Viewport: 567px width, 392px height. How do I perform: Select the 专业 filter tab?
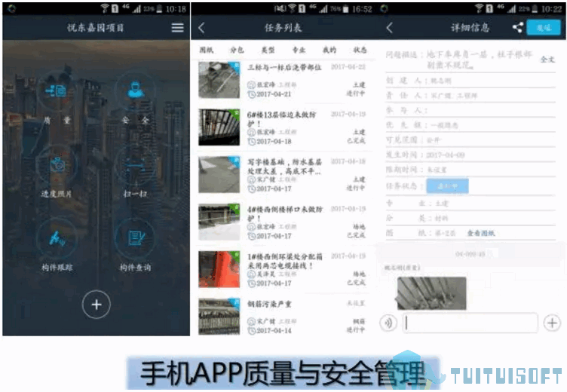pyautogui.click(x=299, y=50)
